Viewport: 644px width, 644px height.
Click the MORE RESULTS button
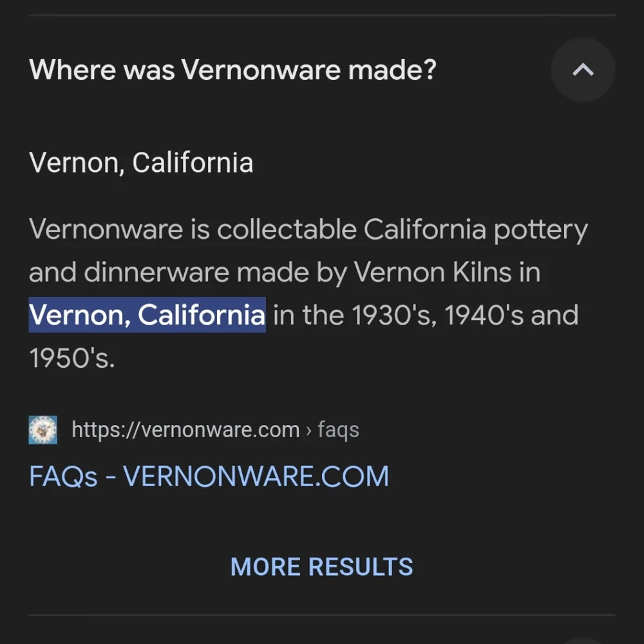coord(321,567)
